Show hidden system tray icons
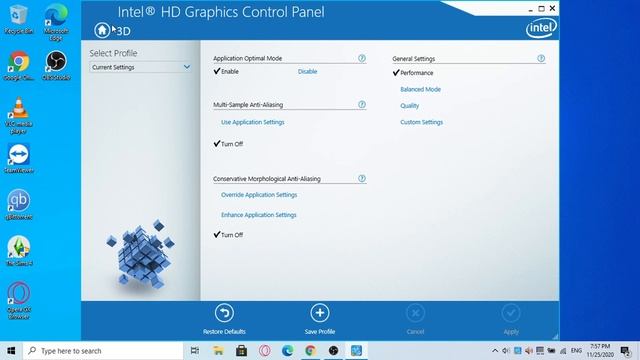Image resolution: width=640 pixels, height=360 pixels. pos(495,351)
